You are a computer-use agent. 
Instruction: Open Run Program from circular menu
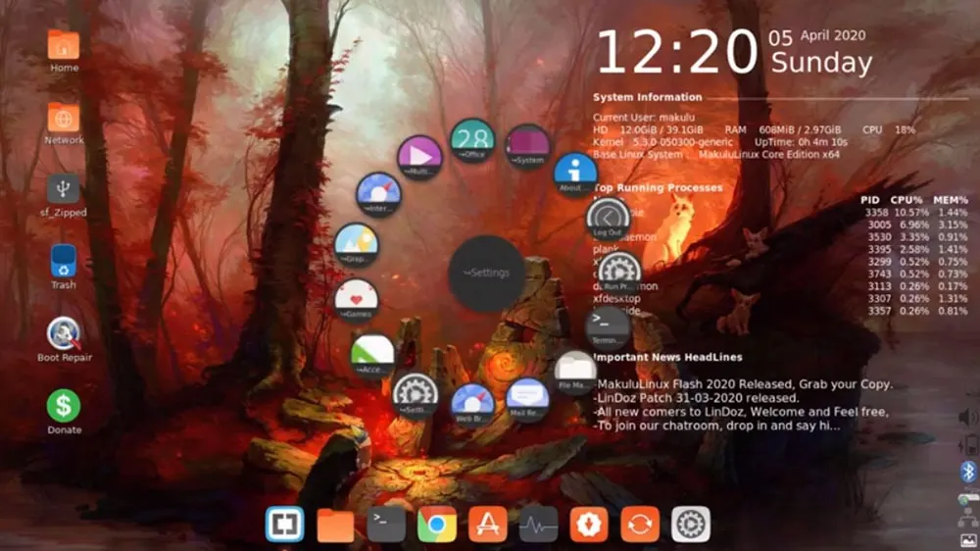619,273
